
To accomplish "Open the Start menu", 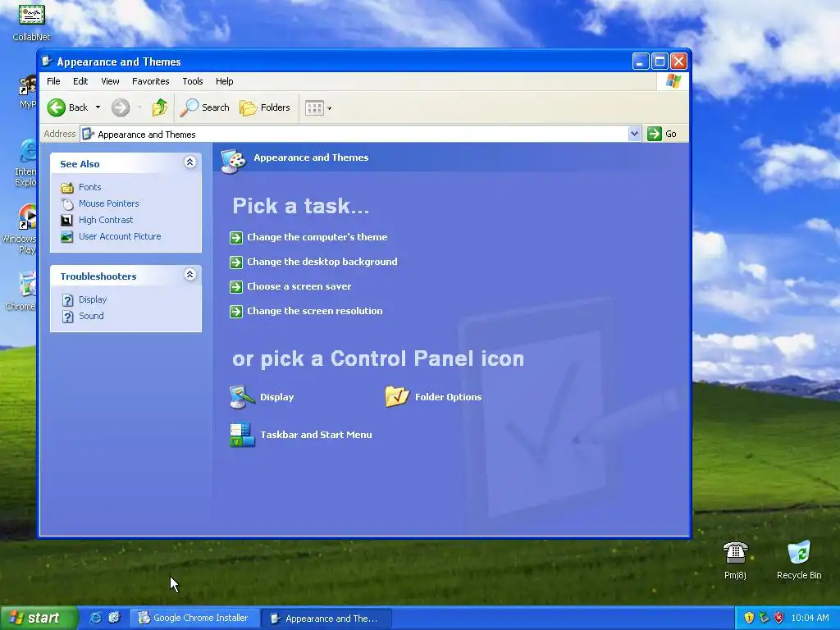I will tap(39, 619).
